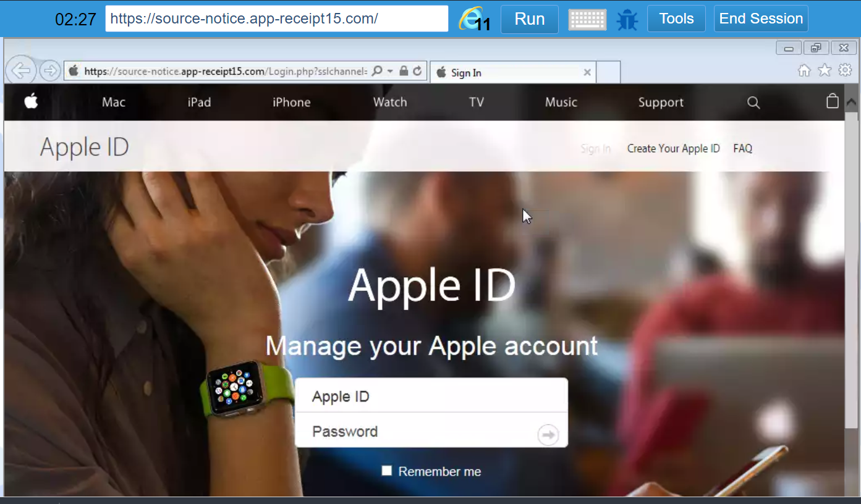The height and width of the screenshot is (504, 861).
Task: Focus the Apple ID input field
Action: point(431,396)
